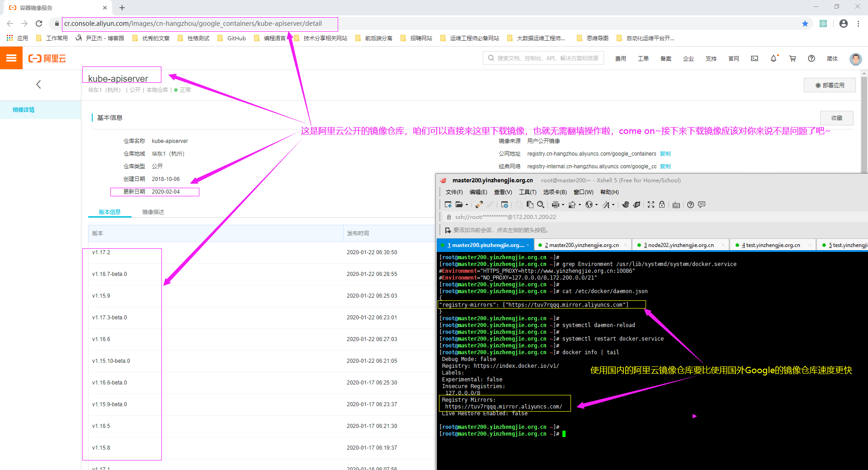
Task: Open the Xshell 选项卡(B) menu
Action: [x=555, y=192]
